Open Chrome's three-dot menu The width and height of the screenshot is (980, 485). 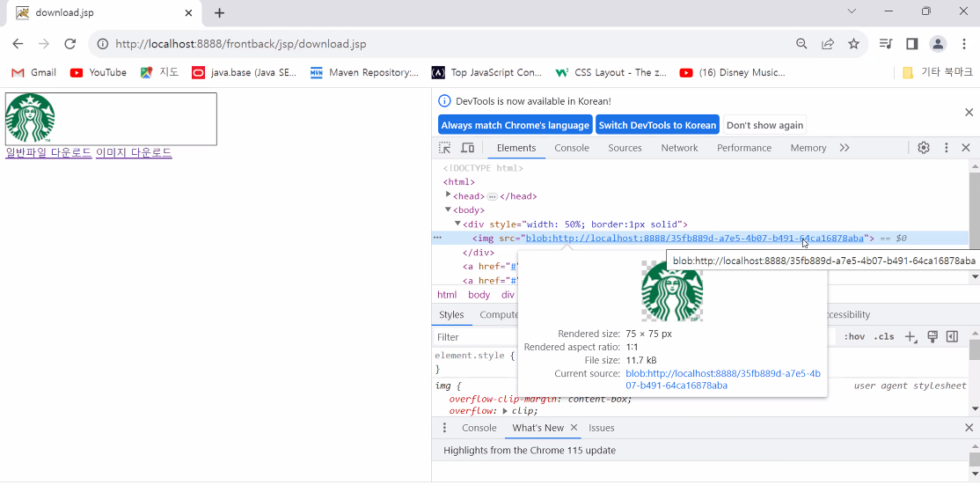(x=965, y=44)
